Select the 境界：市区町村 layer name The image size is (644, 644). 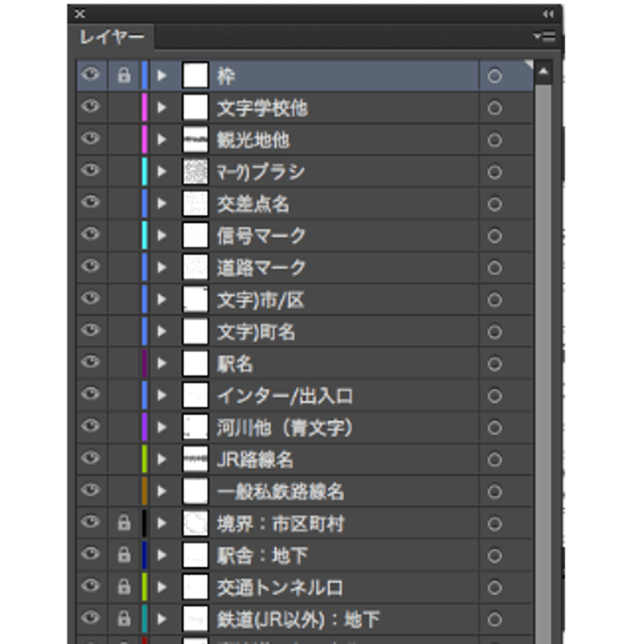[281, 524]
